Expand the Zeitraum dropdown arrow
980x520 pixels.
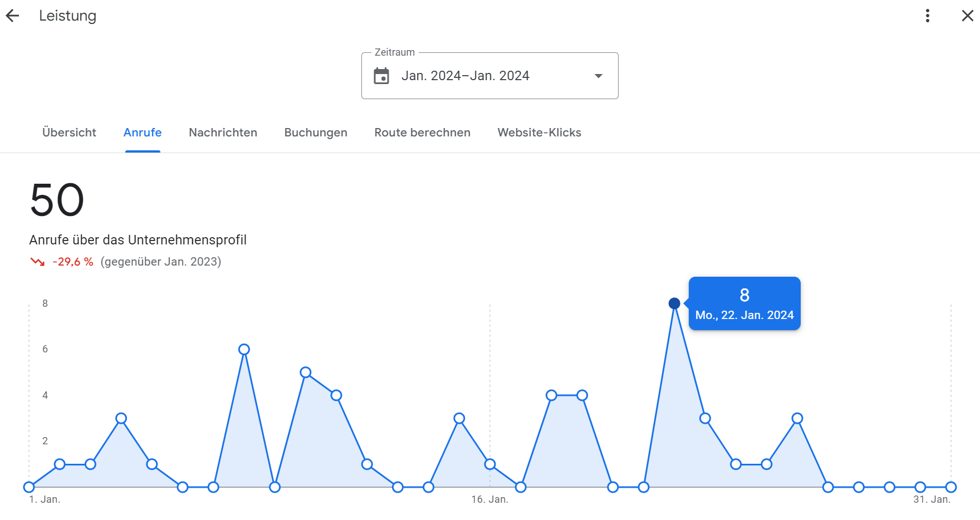tap(599, 76)
